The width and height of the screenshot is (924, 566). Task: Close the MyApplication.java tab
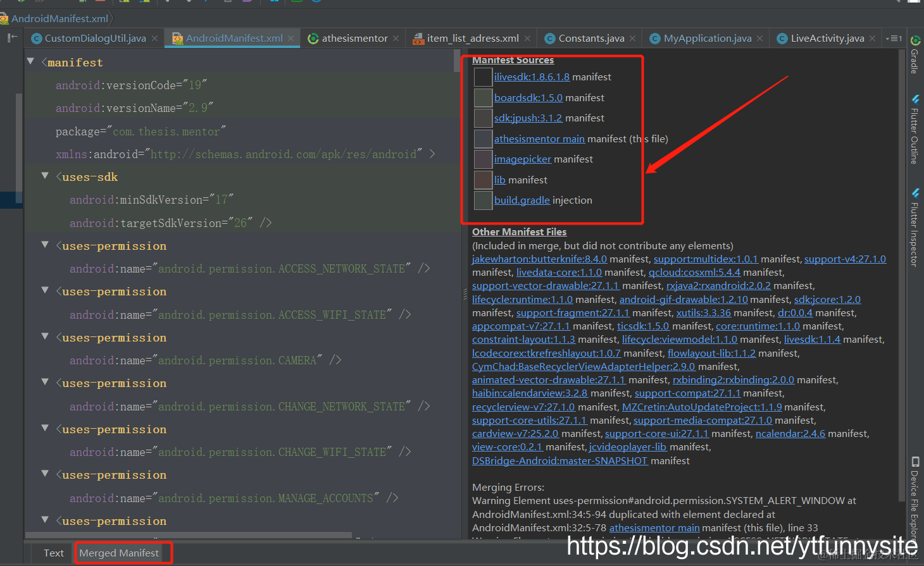pos(759,39)
